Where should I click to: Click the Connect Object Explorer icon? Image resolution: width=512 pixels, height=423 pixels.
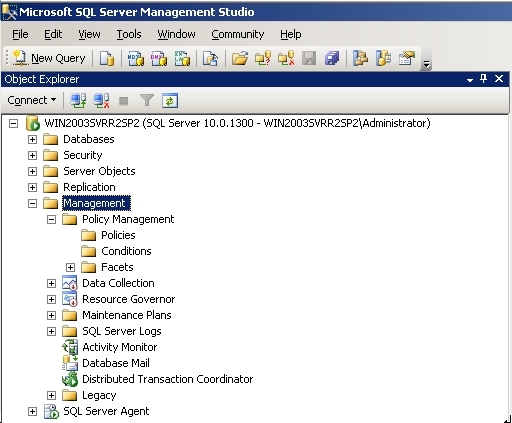78,100
